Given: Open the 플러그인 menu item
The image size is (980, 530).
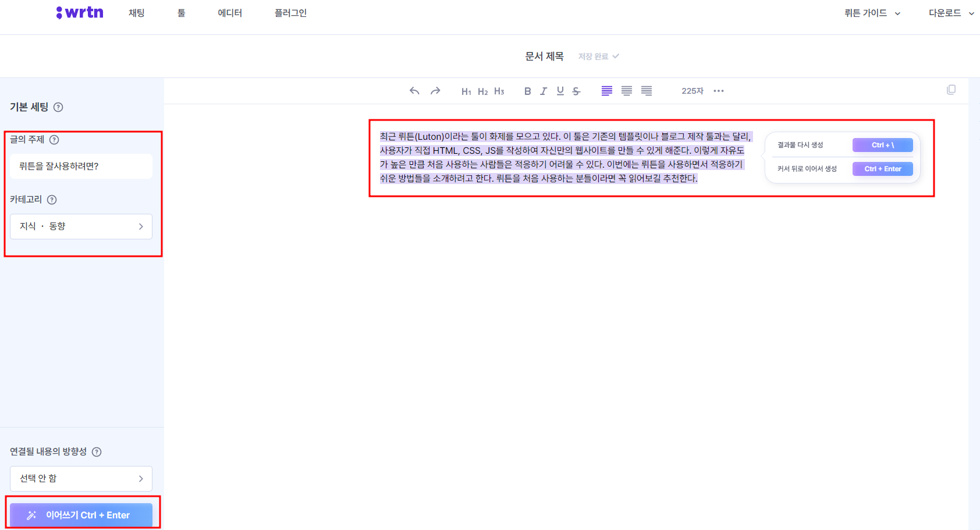Looking at the screenshot, I should [x=290, y=13].
